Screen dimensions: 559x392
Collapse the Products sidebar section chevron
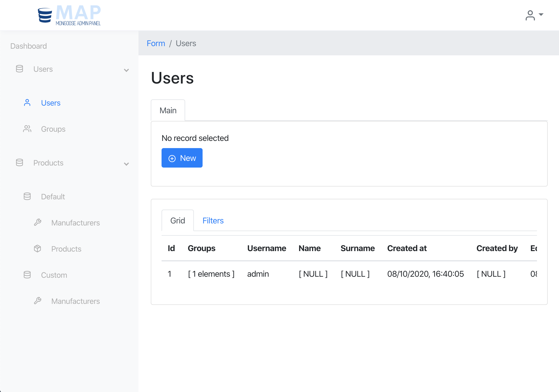(x=126, y=164)
